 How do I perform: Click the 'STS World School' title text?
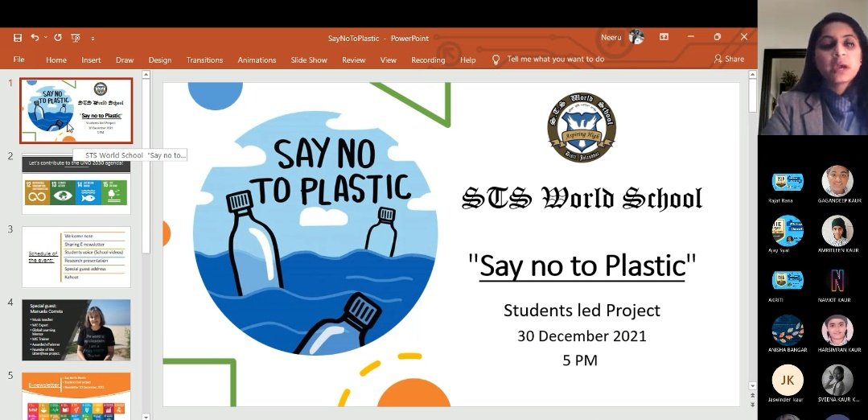click(582, 199)
